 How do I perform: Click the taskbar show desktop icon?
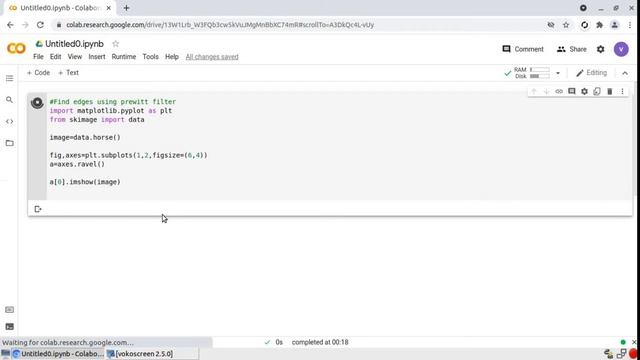[5, 354]
